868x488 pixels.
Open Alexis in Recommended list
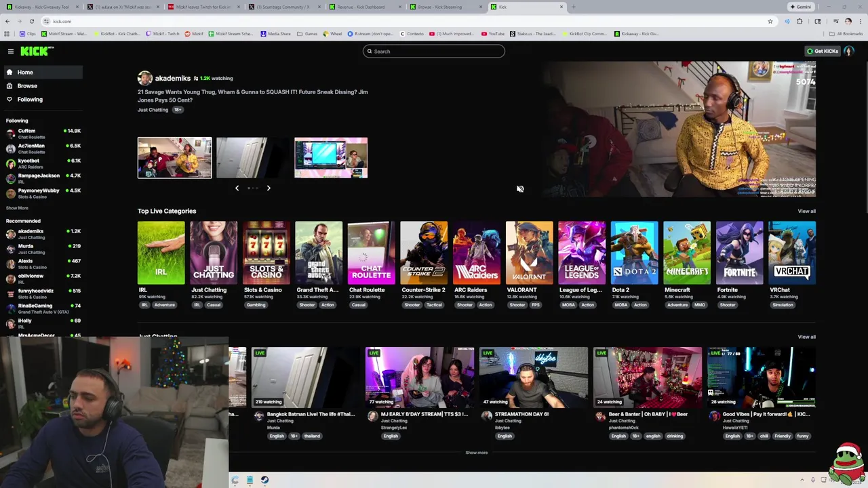point(43,264)
